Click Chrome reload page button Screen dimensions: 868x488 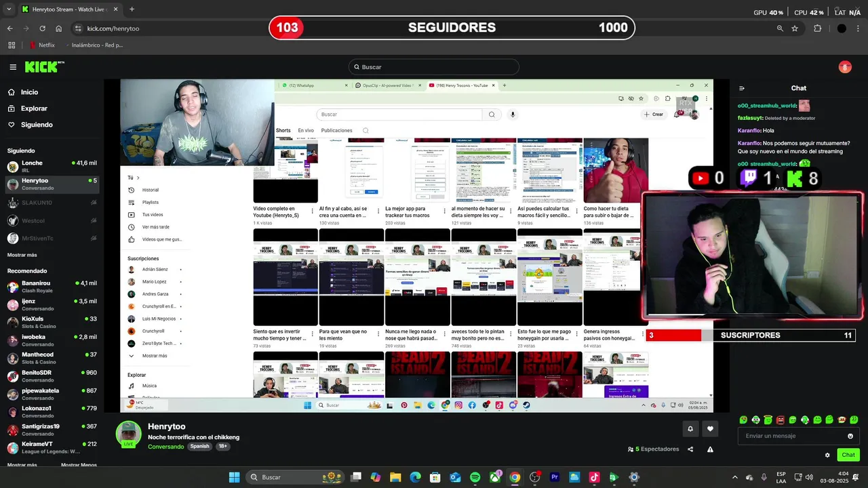pos(42,28)
